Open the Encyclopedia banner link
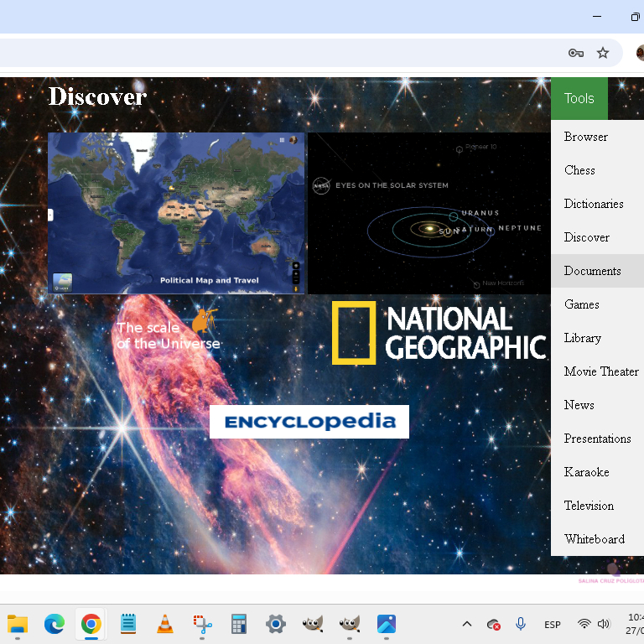This screenshot has width=644, height=644. [309, 422]
